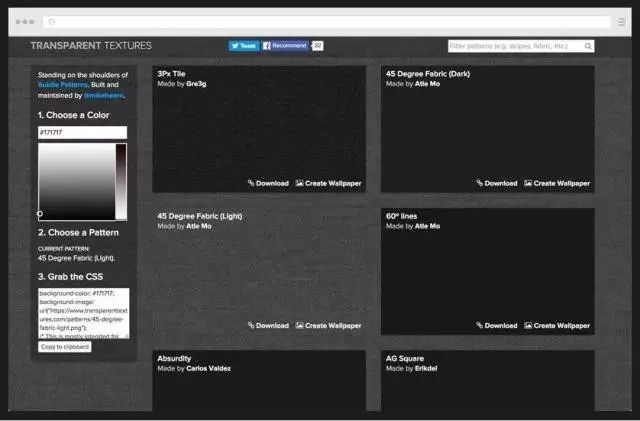
Task: Click image icon of 45 Degree Fabric (Dark) wallpaper
Action: (x=528, y=183)
